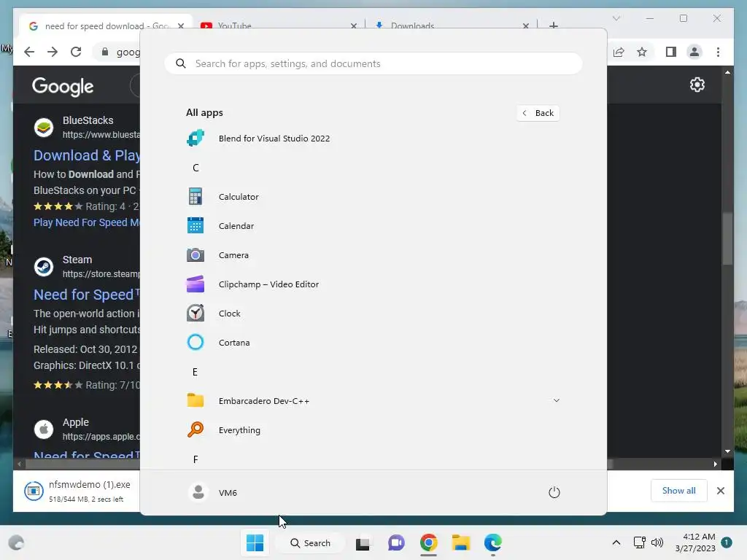Toggle Chrome side panel icon

(671, 52)
